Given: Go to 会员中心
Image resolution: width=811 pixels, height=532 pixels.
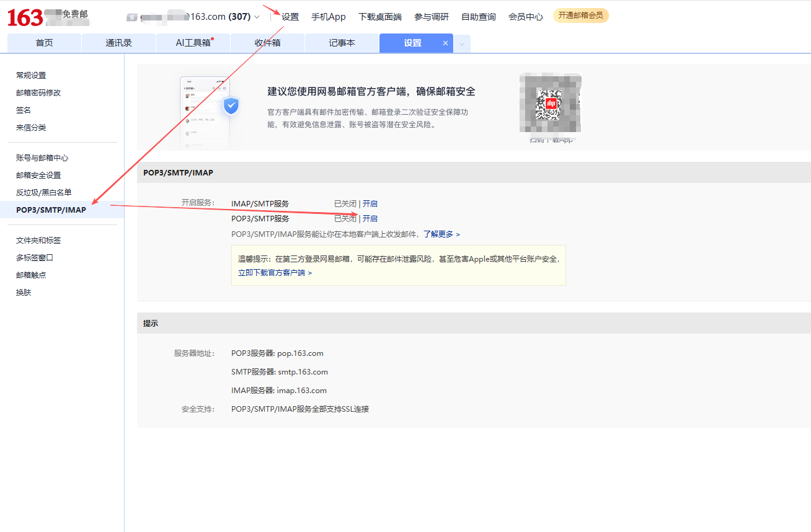Looking at the screenshot, I should [526, 17].
